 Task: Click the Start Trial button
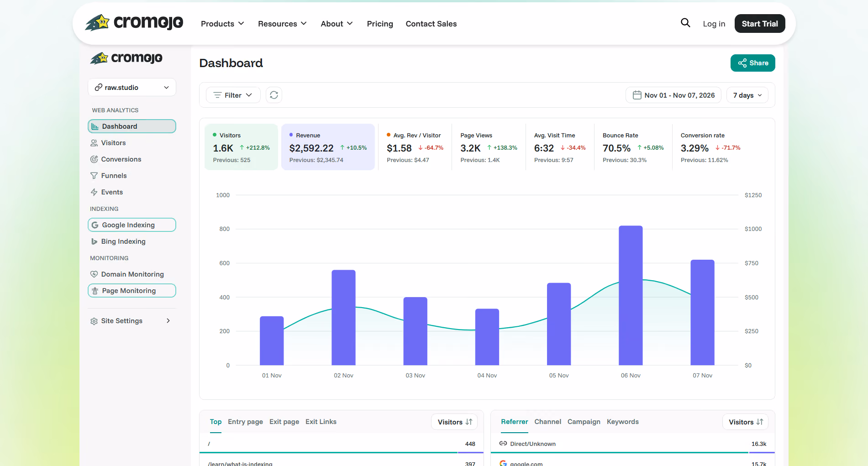coord(760,24)
